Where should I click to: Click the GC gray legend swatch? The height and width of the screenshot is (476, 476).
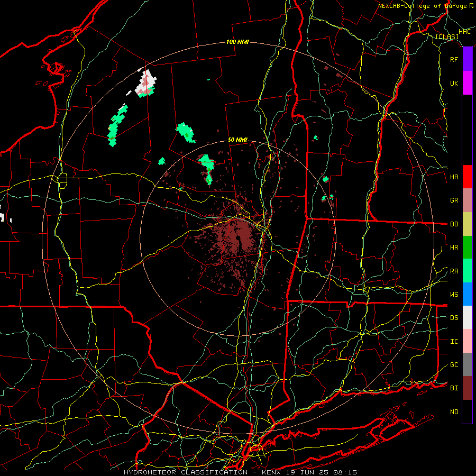(467, 364)
